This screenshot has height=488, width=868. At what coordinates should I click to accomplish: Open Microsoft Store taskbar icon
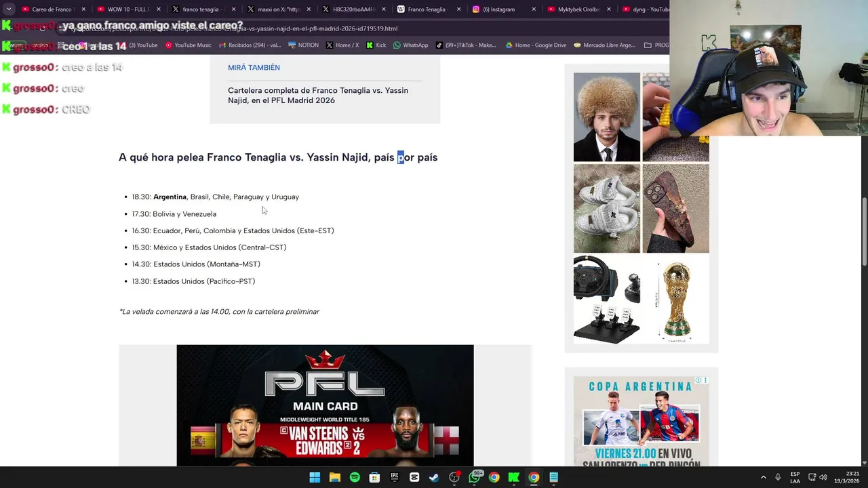click(x=374, y=477)
